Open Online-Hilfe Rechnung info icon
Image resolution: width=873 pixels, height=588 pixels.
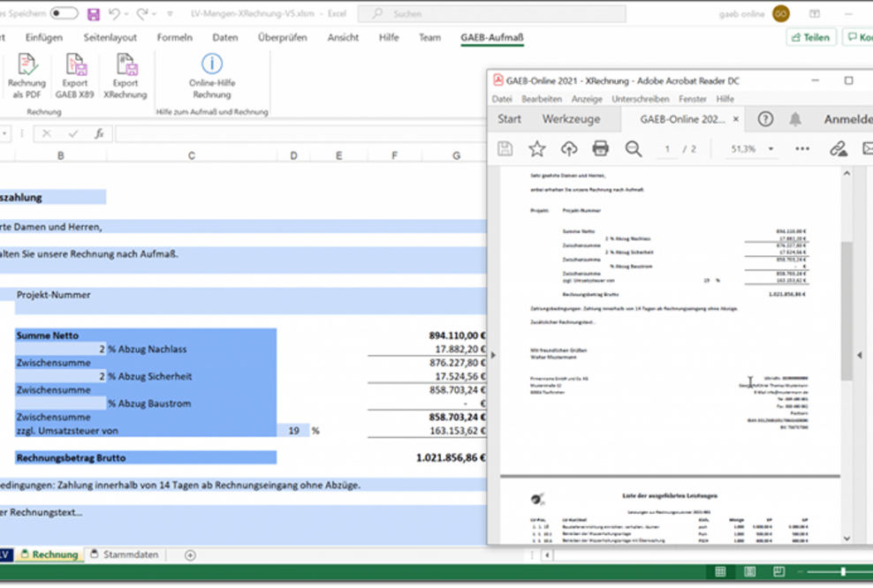(212, 64)
